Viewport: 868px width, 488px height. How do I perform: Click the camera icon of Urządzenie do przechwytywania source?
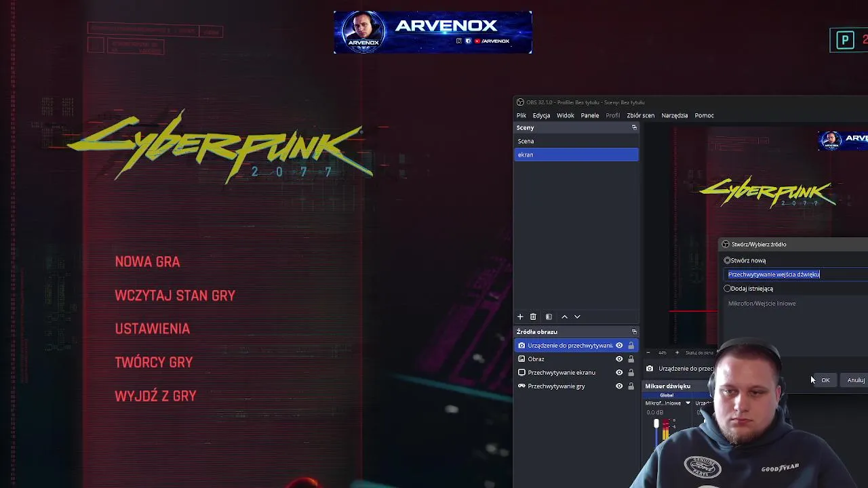(521, 346)
